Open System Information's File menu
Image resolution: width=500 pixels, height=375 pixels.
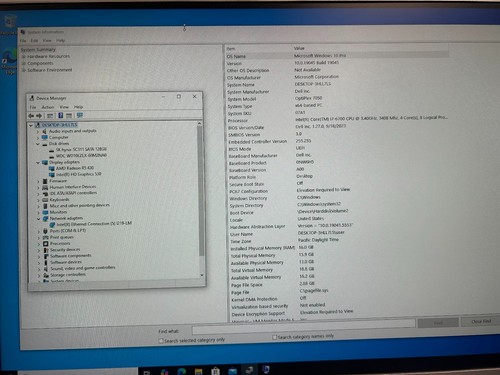[x=23, y=41]
